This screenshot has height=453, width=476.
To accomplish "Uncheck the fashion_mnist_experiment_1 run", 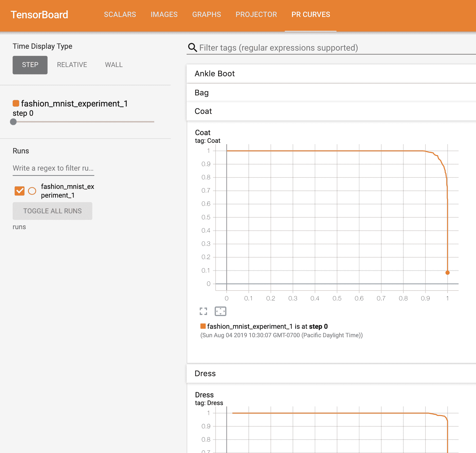I will coord(19,190).
